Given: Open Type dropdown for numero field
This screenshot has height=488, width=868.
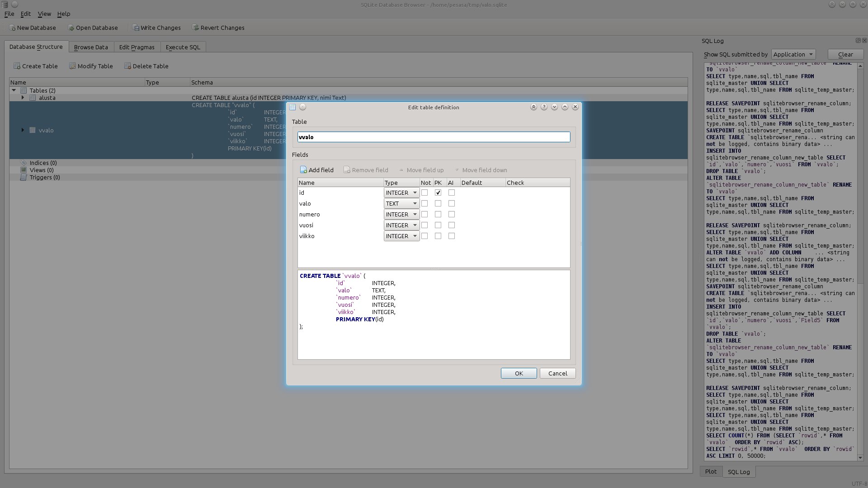Looking at the screenshot, I should pos(401,214).
